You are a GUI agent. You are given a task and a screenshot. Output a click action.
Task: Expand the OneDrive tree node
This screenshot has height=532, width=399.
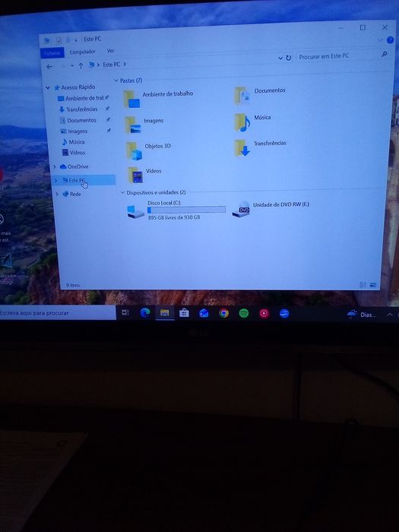pyautogui.click(x=55, y=166)
